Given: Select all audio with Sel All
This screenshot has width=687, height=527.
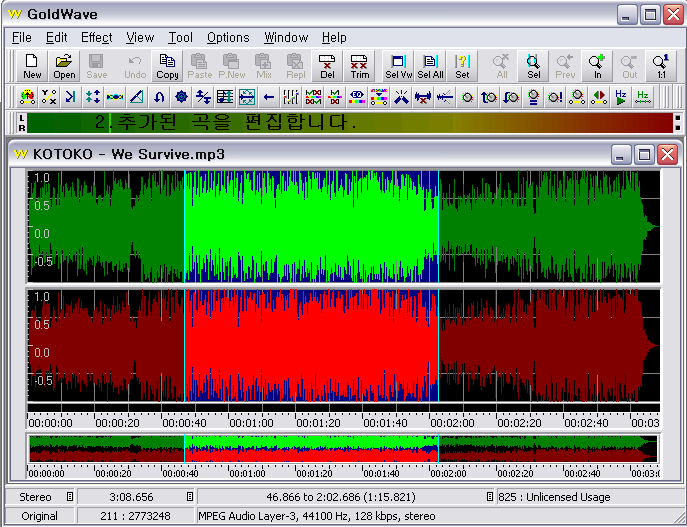Looking at the screenshot, I should (430, 66).
